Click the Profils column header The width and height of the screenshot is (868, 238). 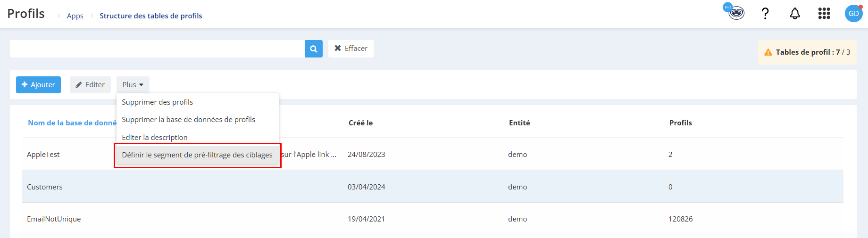681,123
